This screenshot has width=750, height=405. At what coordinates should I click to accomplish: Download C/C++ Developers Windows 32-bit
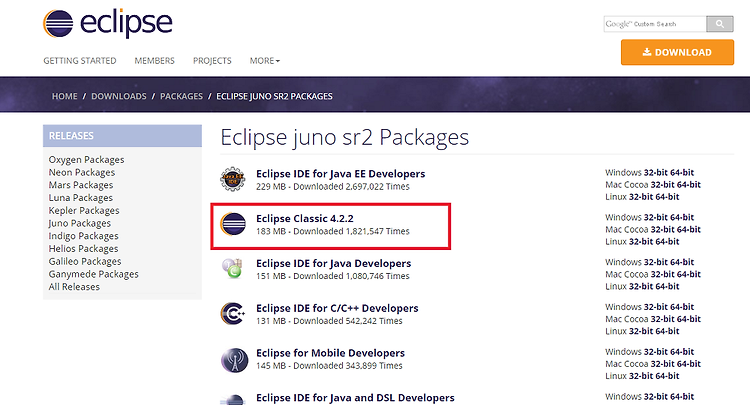[x=656, y=307]
